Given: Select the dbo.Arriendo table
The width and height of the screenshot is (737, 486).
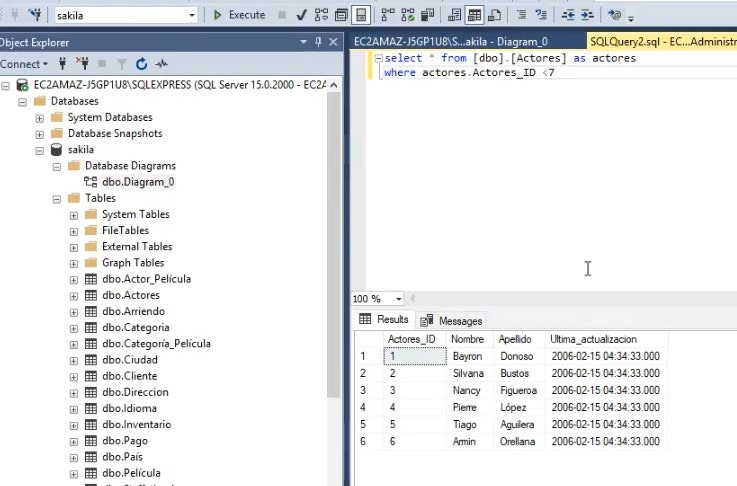Looking at the screenshot, I should point(133,311).
